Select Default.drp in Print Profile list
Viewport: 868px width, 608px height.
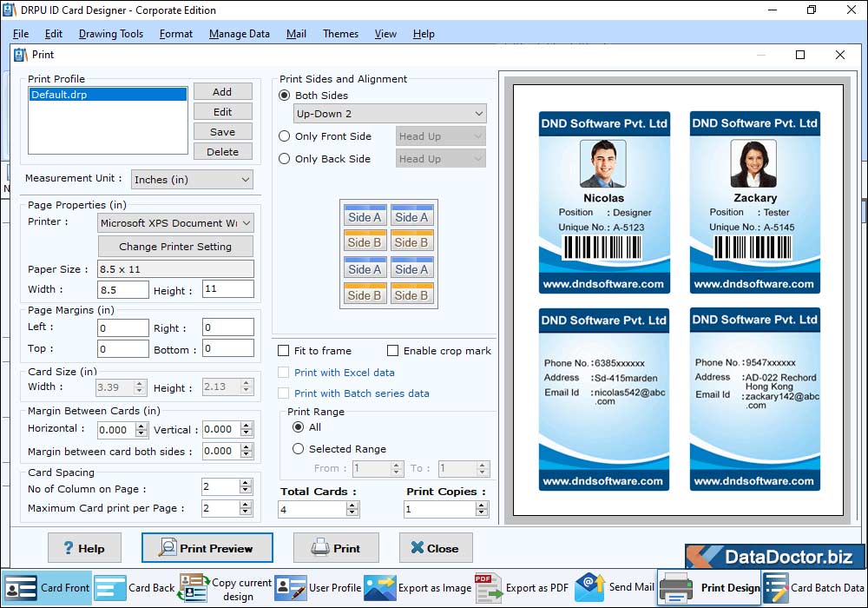[108, 95]
